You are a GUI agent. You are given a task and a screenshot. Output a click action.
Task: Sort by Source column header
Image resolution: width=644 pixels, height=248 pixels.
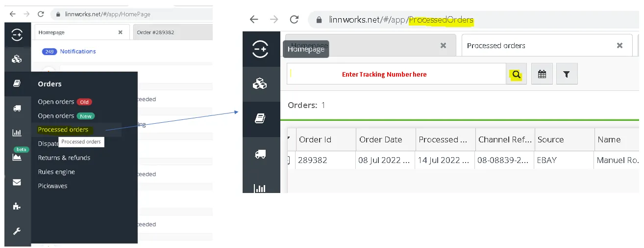pyautogui.click(x=565, y=139)
